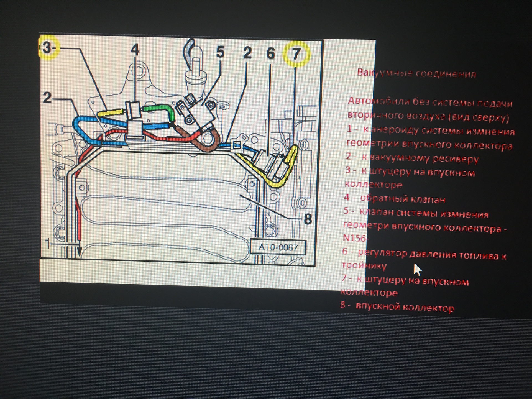
Task: Select legend line '6 - регулятор давления топлива к'
Action: tap(424, 254)
